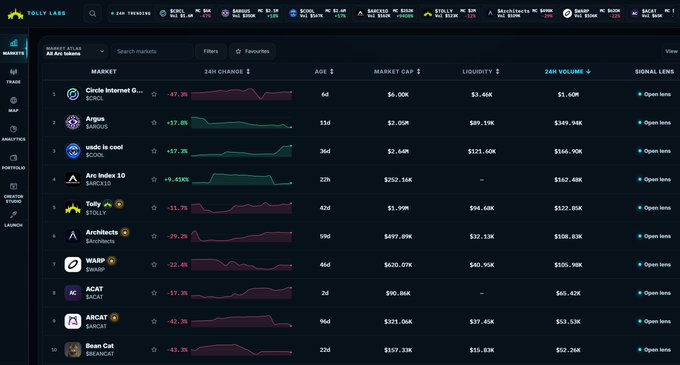Open the View control at top right
The height and width of the screenshot is (365, 680).
click(671, 51)
